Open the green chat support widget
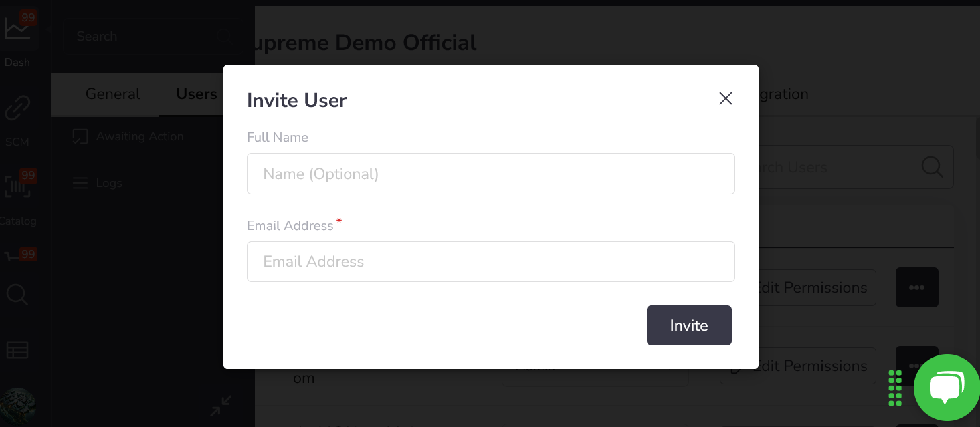 tap(947, 388)
